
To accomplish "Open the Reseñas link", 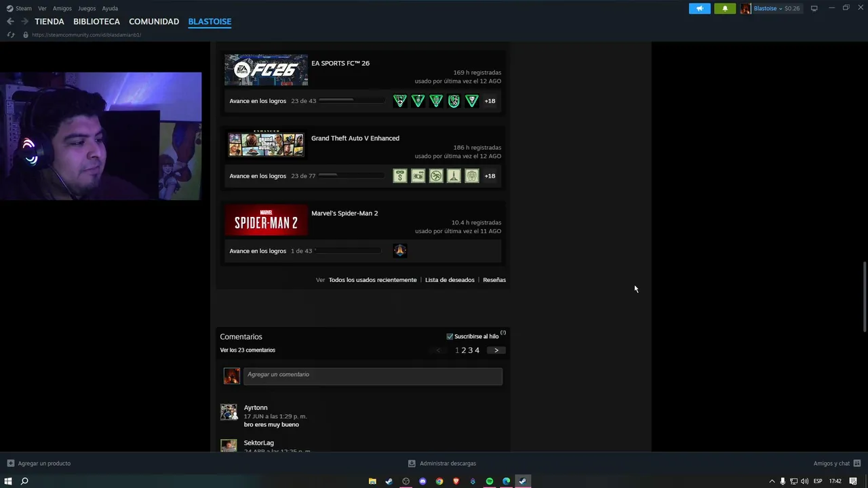I will pyautogui.click(x=494, y=280).
